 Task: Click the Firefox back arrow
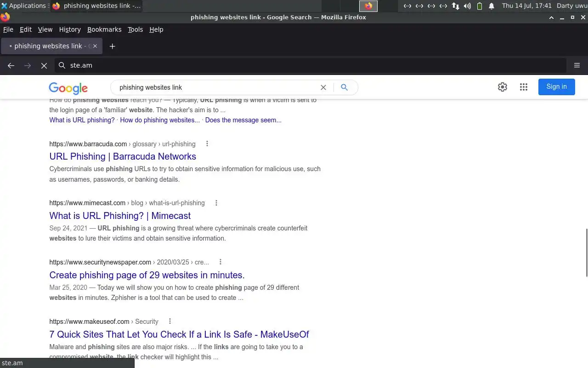click(x=11, y=66)
